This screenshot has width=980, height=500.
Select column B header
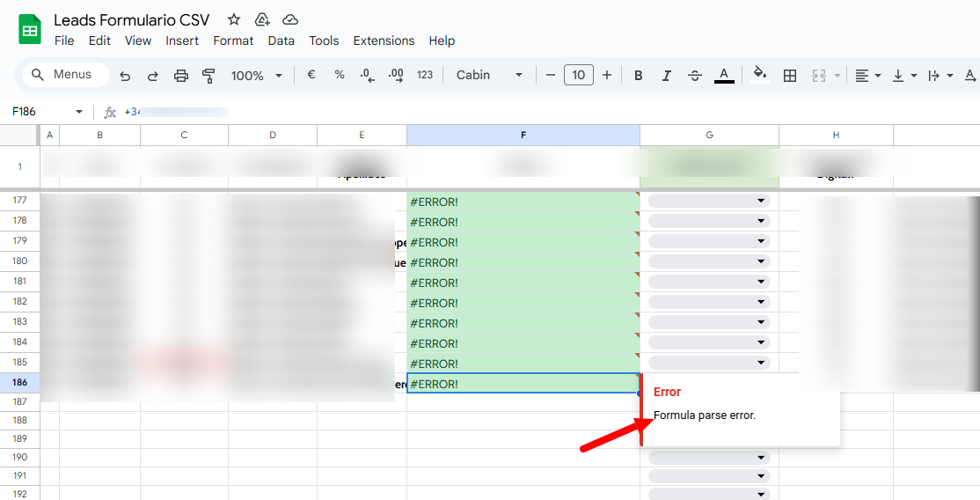100,136
